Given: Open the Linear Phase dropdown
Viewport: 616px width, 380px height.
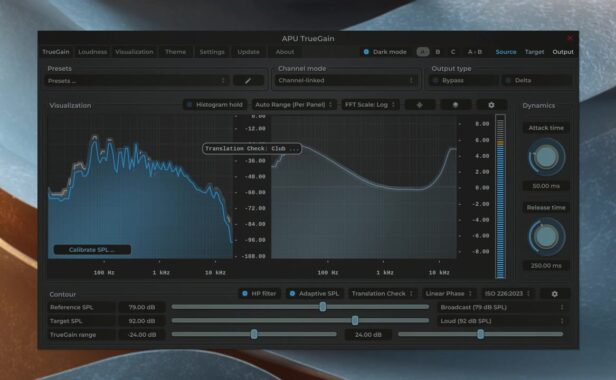Looking at the screenshot, I should click(x=448, y=294).
